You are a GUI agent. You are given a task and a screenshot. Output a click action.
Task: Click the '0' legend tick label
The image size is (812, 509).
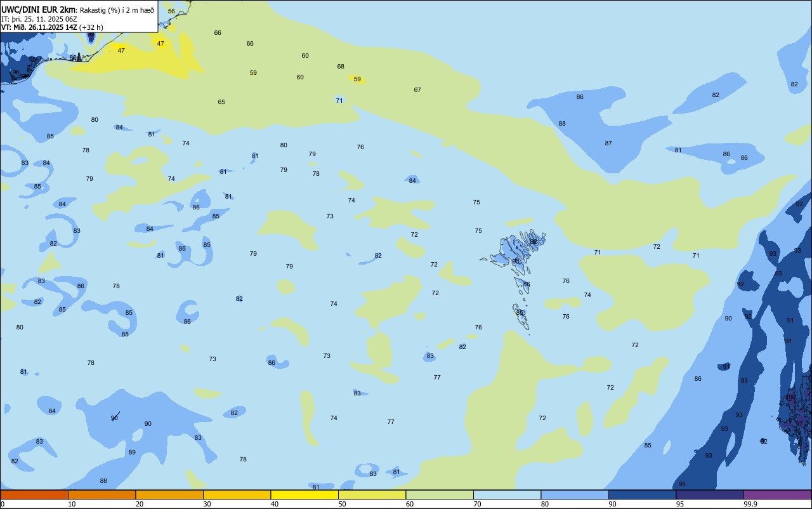[3, 504]
